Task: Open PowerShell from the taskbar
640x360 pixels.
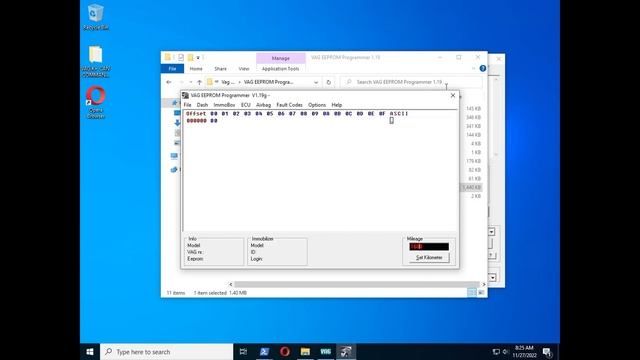Action: 264,352
